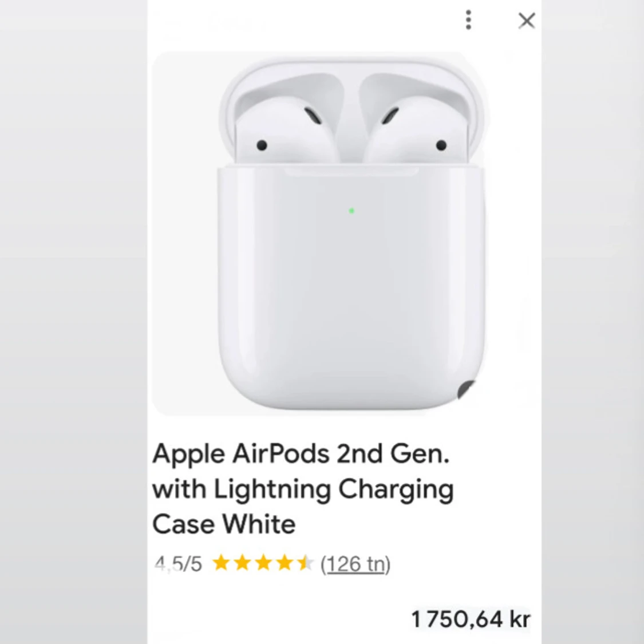The width and height of the screenshot is (644, 644).
Task: Select the third yellow rating star
Action: click(263, 563)
